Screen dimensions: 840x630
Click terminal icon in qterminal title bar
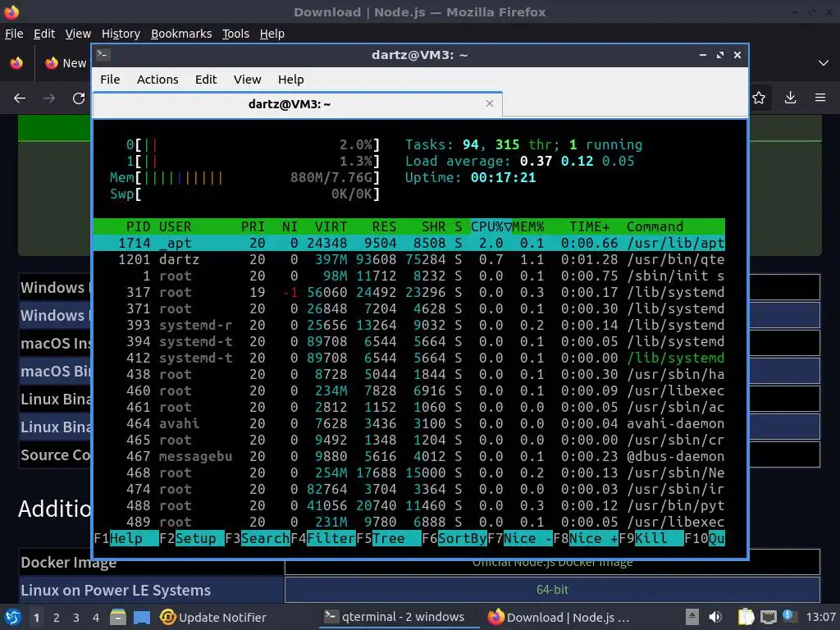tap(103, 55)
